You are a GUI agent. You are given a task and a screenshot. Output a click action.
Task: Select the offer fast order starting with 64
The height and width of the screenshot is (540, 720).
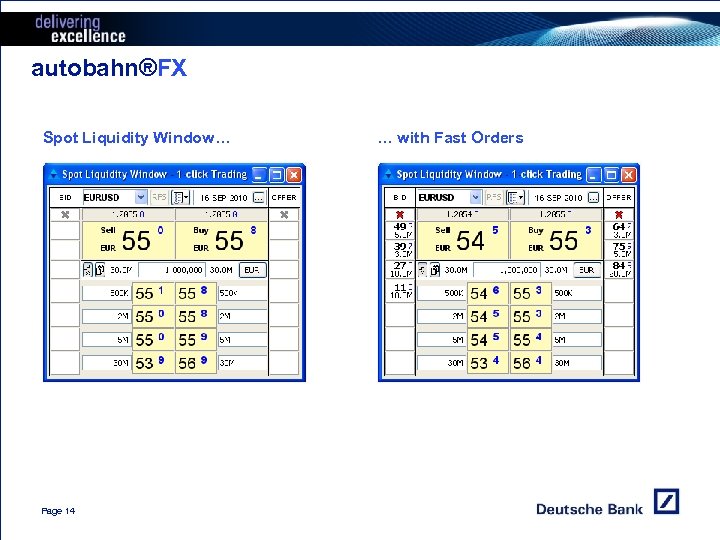coord(619,230)
